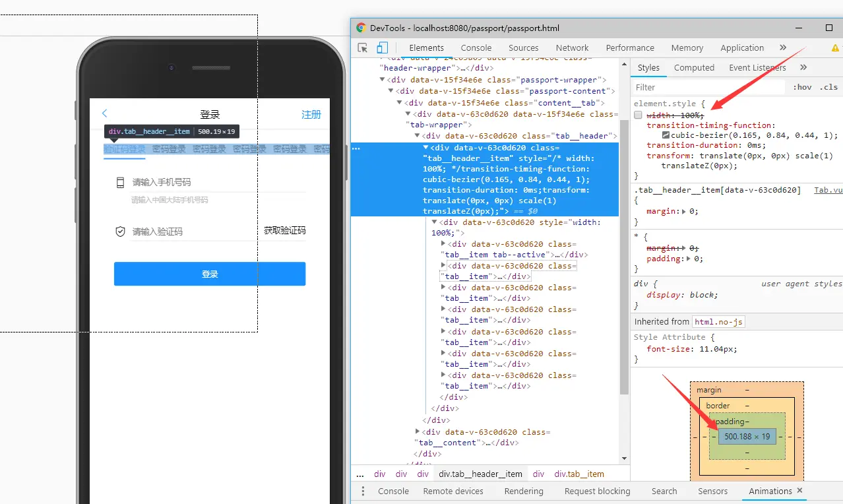The height and width of the screenshot is (504, 843).
Task: Activate the inspect element picker icon
Action: point(362,47)
